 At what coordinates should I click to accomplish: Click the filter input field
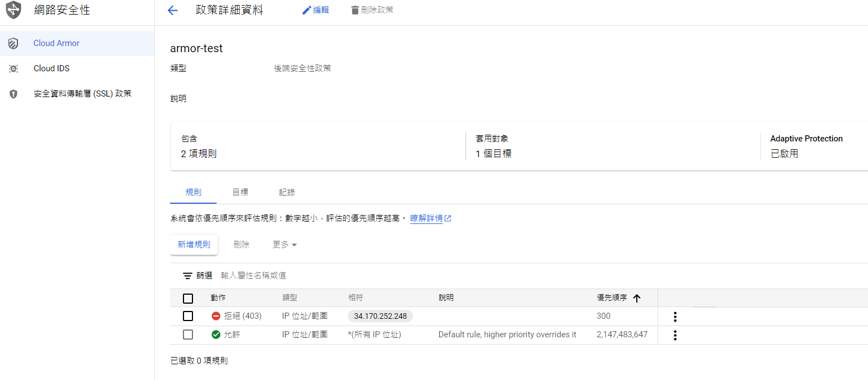tap(337, 276)
